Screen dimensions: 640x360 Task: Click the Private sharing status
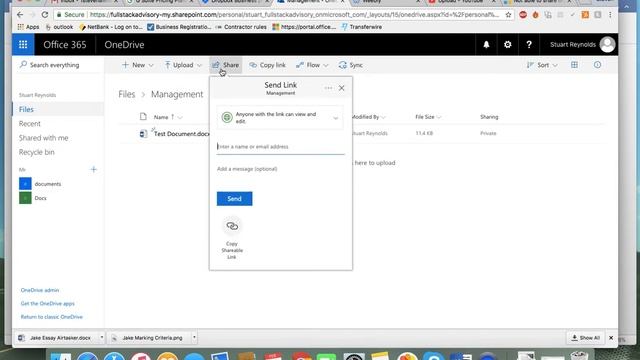point(488,133)
